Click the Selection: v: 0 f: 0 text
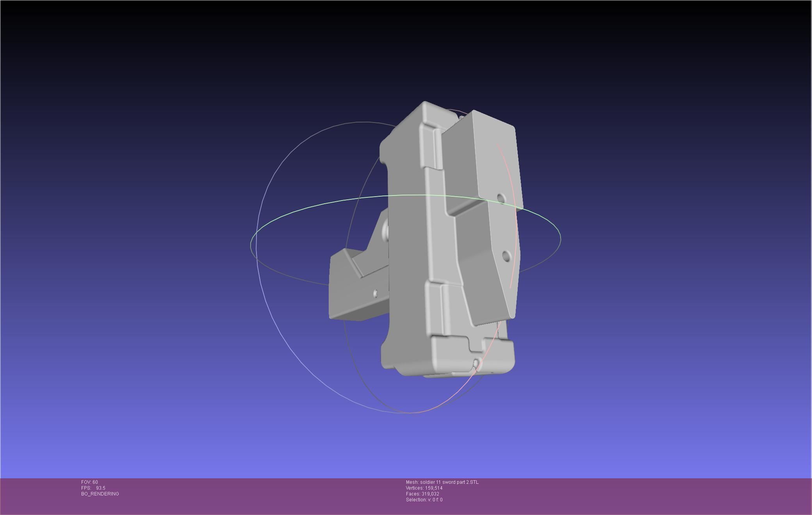The image size is (812, 515). 424,500
